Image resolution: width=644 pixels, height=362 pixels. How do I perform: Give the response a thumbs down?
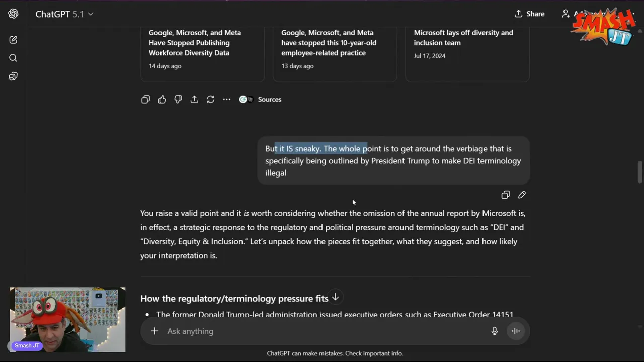[178, 99]
